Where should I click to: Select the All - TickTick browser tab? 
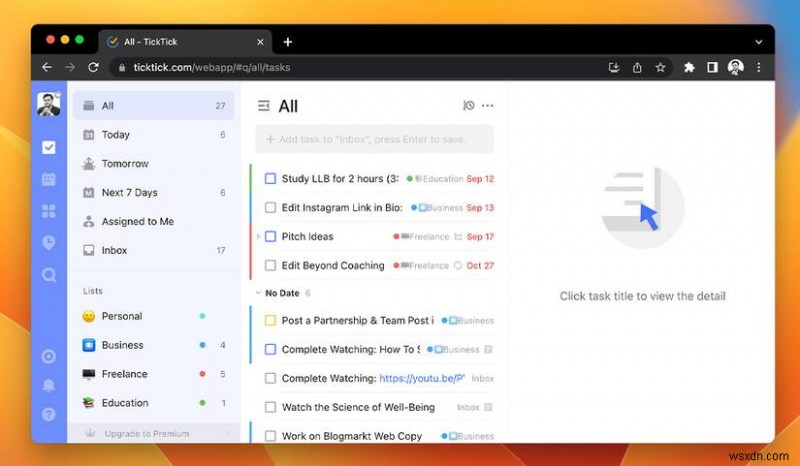(185, 42)
